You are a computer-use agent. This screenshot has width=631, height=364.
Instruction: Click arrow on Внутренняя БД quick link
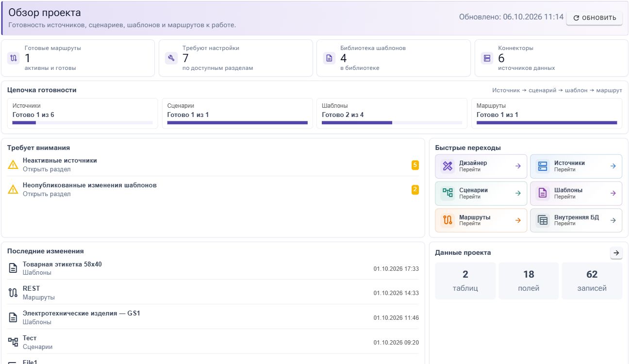click(x=613, y=220)
